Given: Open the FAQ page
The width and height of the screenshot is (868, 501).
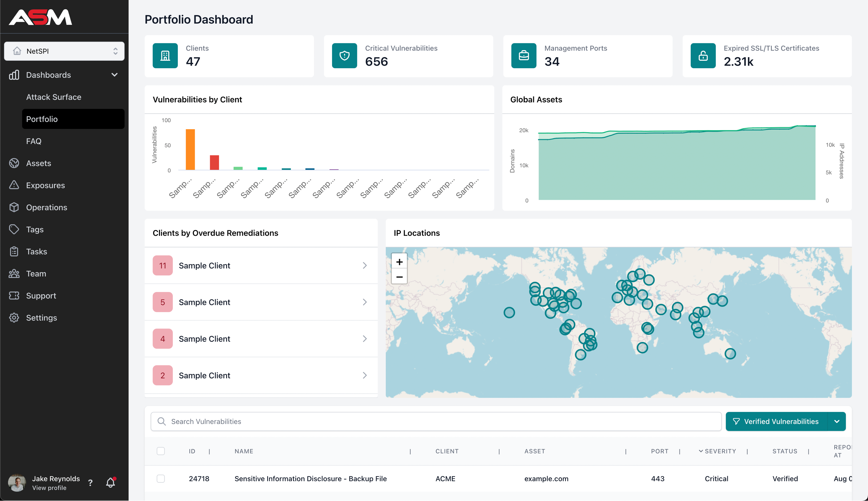Looking at the screenshot, I should coord(34,141).
